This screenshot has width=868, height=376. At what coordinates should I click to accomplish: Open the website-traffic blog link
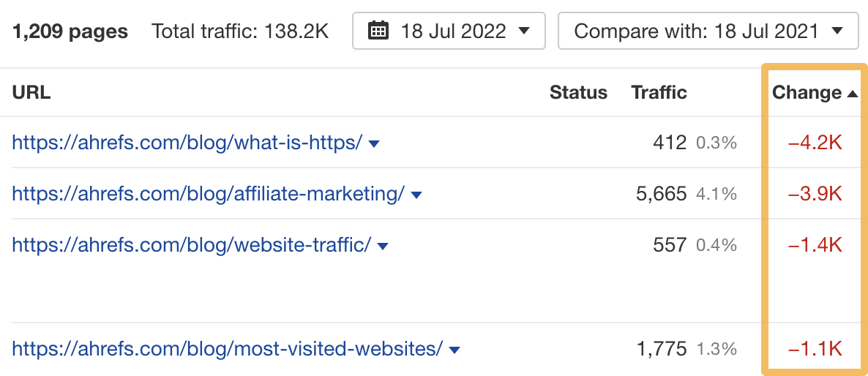[x=192, y=244]
